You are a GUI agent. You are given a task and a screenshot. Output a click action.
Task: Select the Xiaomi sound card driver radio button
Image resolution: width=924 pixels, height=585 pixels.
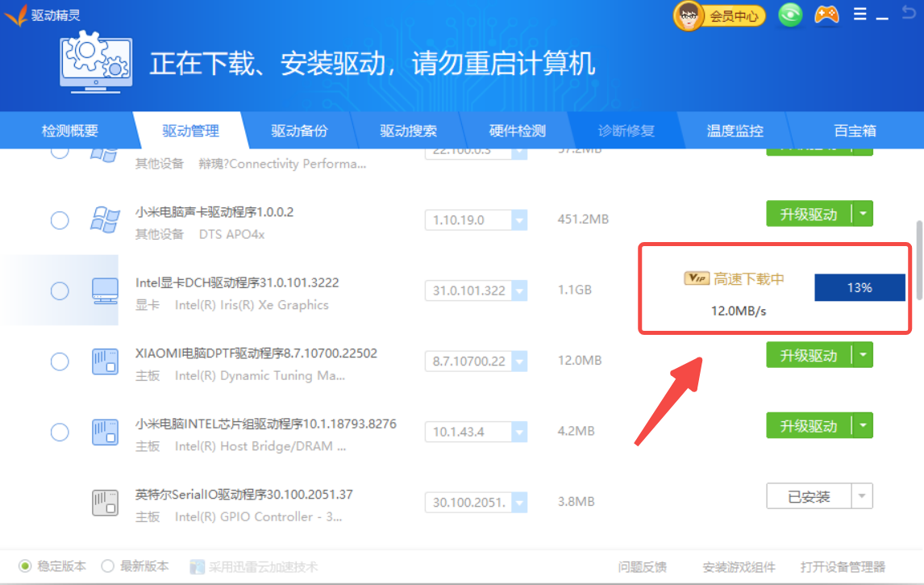pos(60,220)
